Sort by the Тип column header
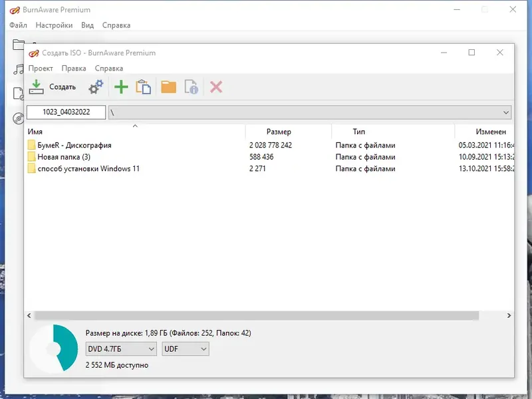The image size is (532, 399). (393, 132)
